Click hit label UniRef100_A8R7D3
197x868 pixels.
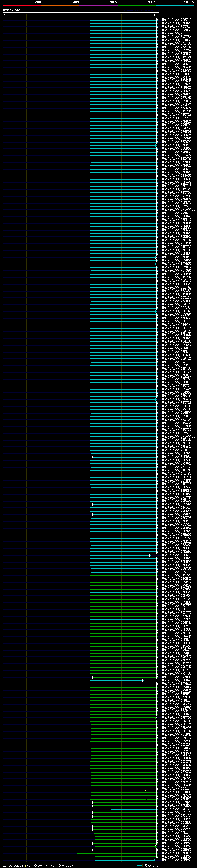176,721
